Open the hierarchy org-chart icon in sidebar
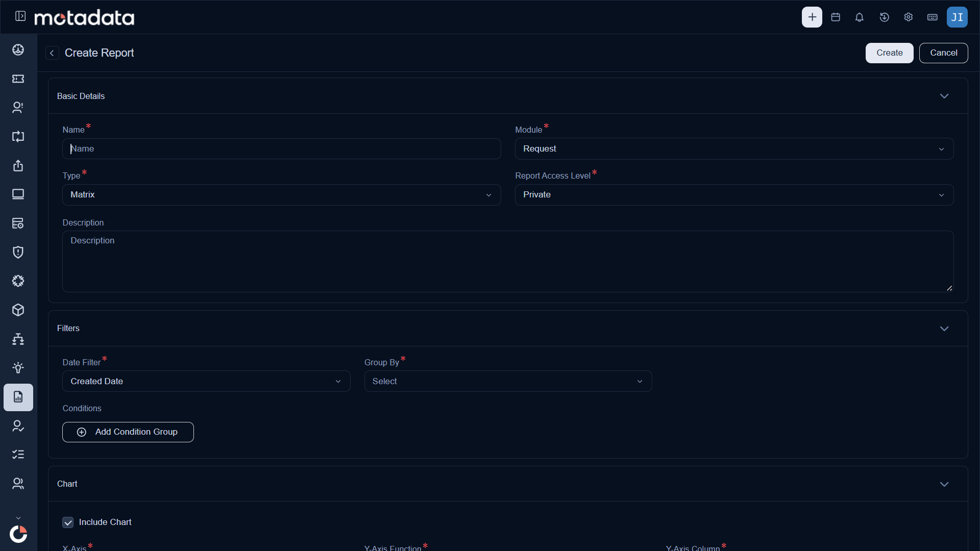The image size is (980, 551). 18,339
